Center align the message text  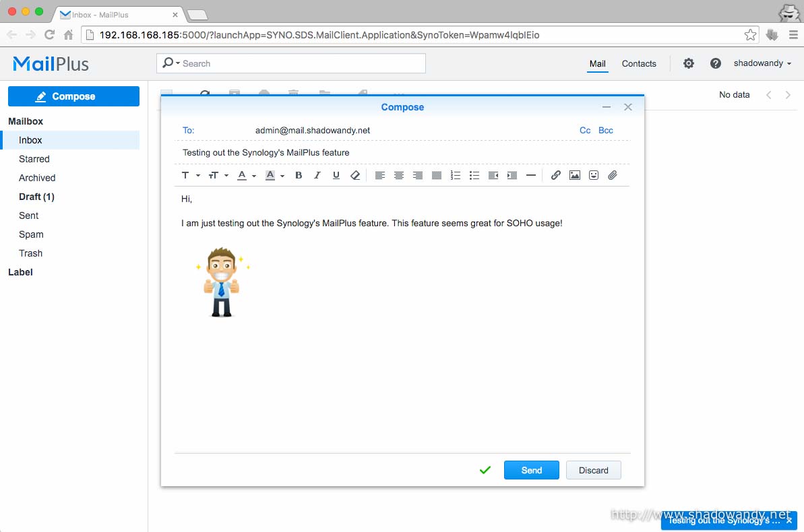(x=399, y=175)
